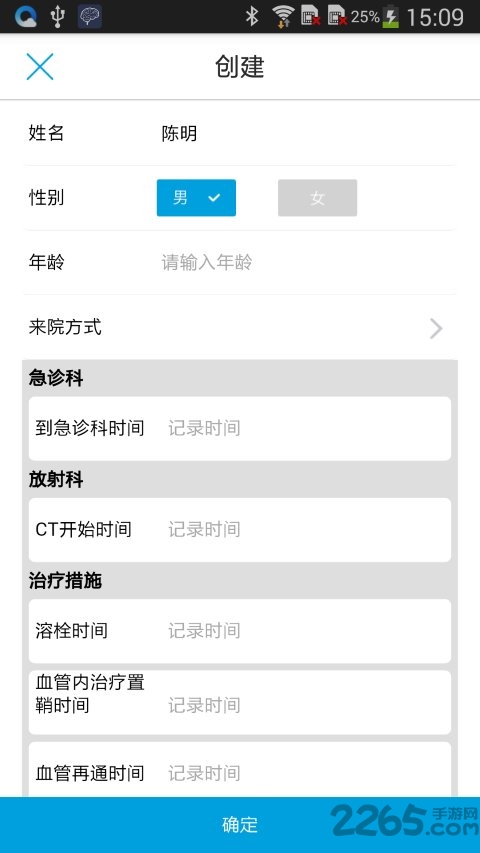Tap the Bluetooth icon in status bar

pos(251,16)
